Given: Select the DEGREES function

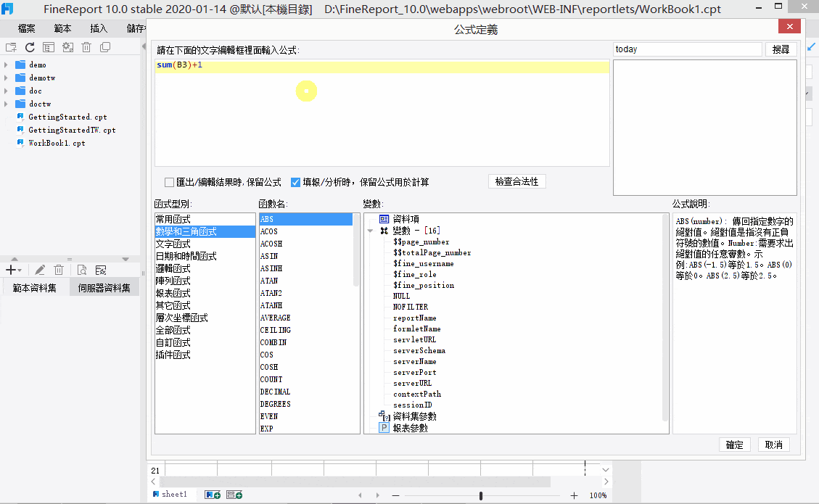Looking at the screenshot, I should 306,404.
